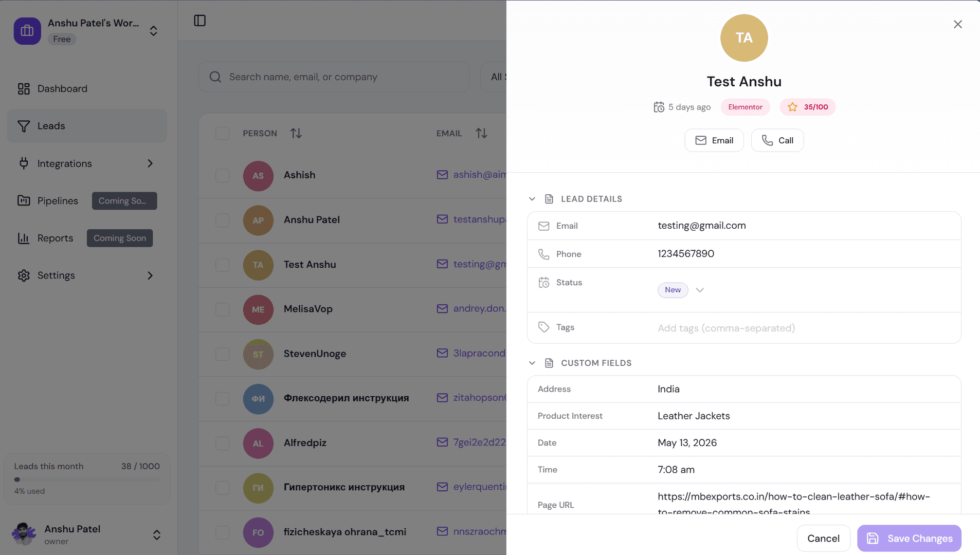Open the Status dropdown chevron
Image resolution: width=980 pixels, height=555 pixels.
click(x=700, y=290)
